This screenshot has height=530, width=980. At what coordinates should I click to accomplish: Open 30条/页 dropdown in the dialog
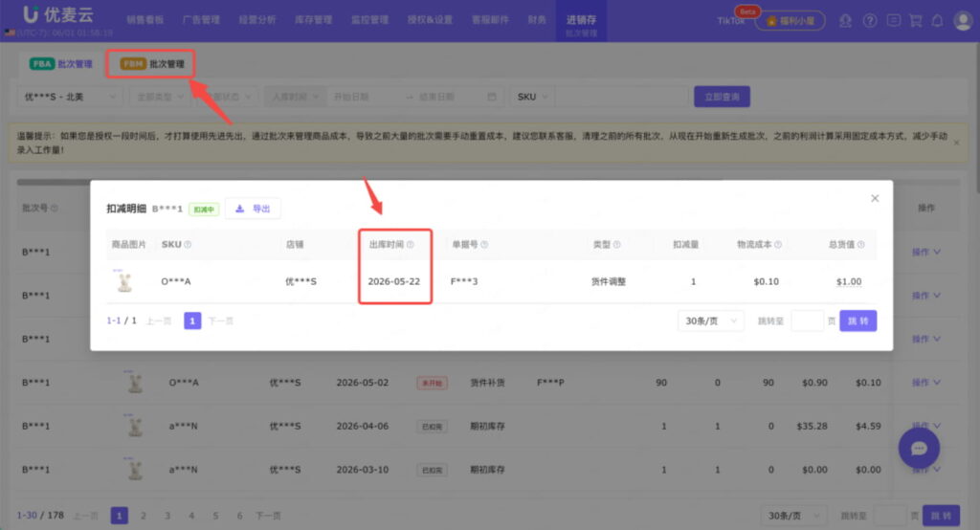[x=711, y=320]
